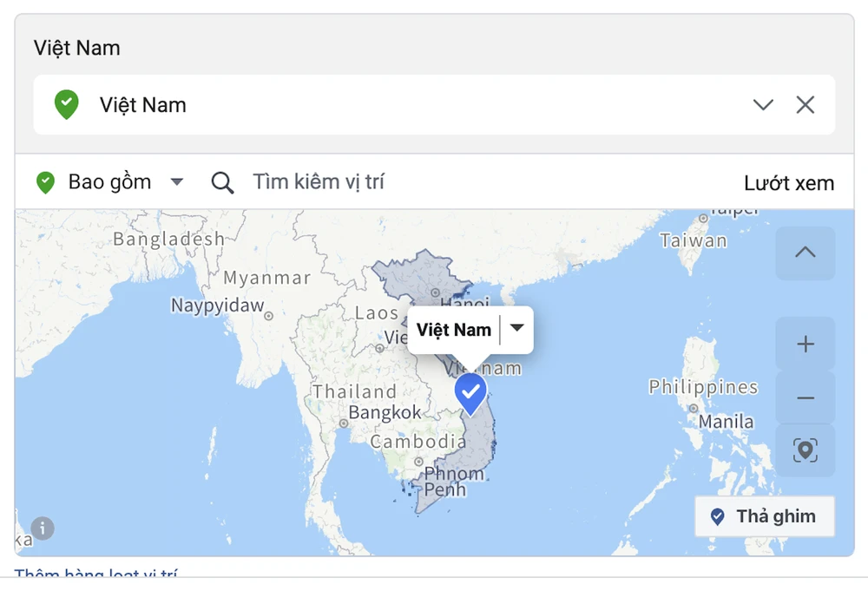This screenshot has height=591, width=868.
Task: Open the Việt Nam map popup dropdown arrow
Action: [x=517, y=329]
